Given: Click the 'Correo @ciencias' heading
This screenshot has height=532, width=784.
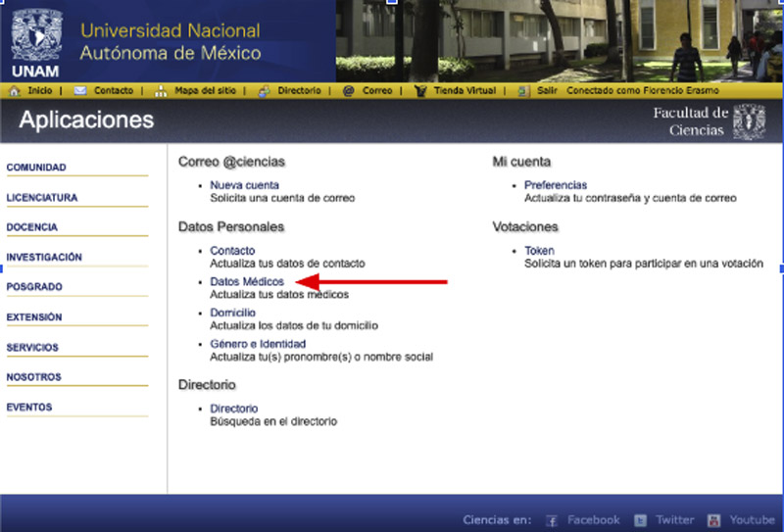Looking at the screenshot, I should [x=231, y=162].
